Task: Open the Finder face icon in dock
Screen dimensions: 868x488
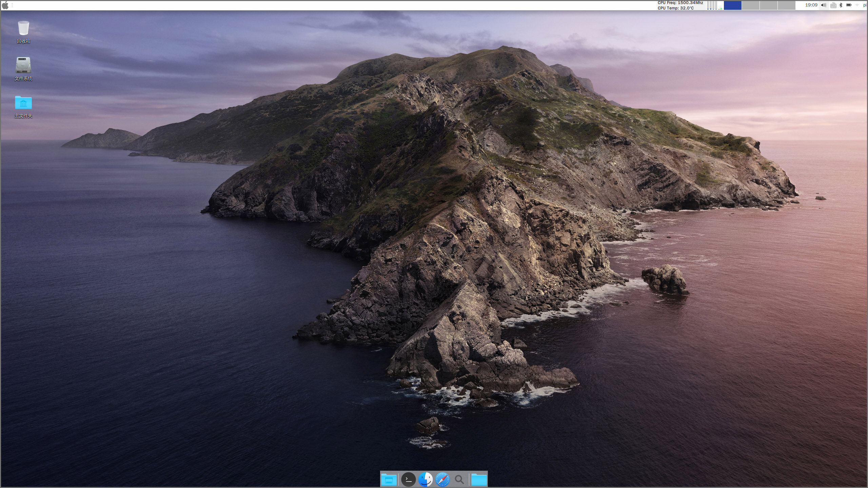Action: coord(425,480)
